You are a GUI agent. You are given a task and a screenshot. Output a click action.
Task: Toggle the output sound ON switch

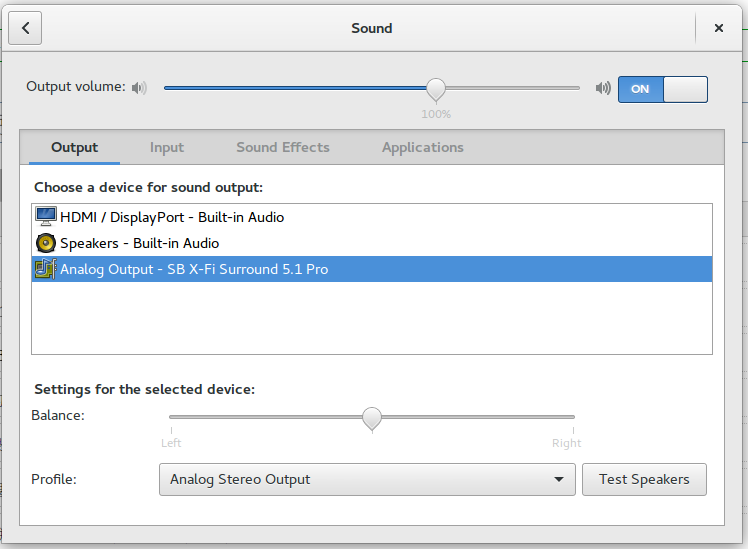(662, 89)
